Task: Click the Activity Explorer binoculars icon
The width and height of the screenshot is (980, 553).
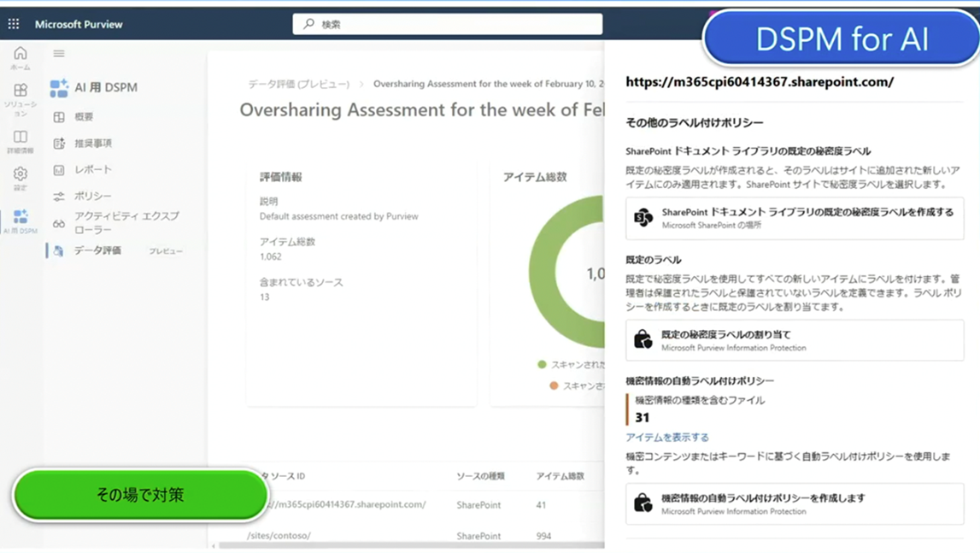Action: tap(59, 223)
